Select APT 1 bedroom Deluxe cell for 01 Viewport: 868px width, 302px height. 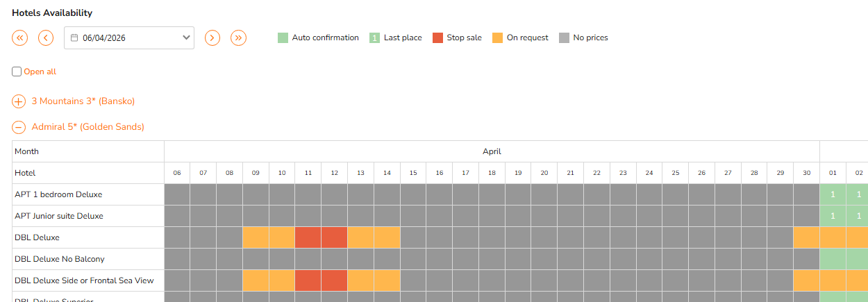[x=833, y=194]
